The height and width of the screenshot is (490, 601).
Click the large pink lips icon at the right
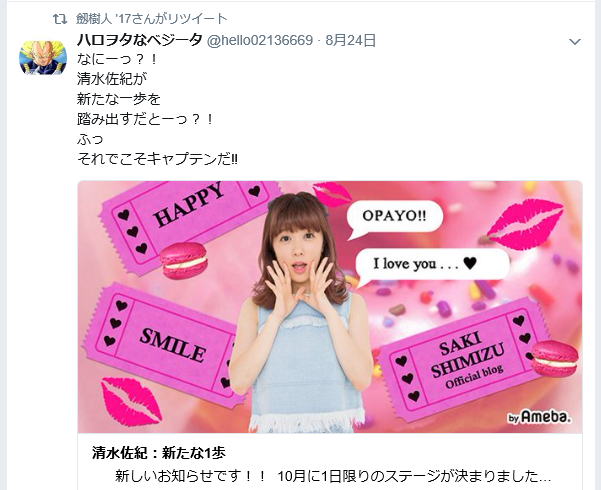coord(524,224)
